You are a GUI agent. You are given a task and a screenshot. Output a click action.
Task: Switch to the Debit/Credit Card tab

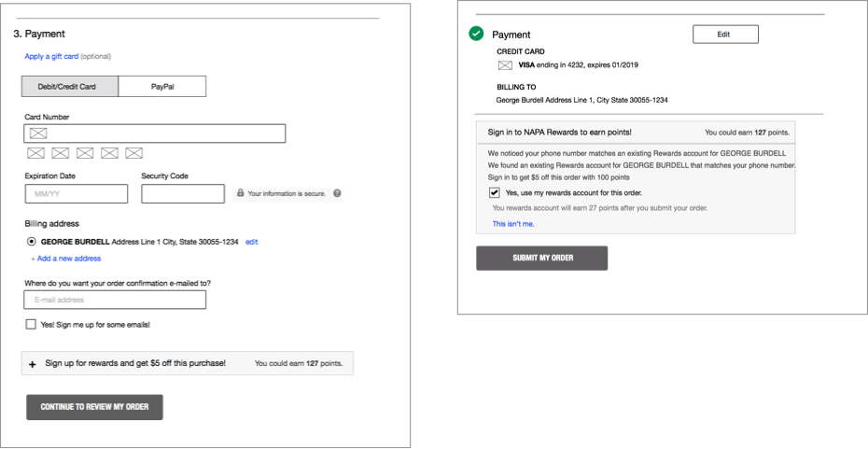70,87
